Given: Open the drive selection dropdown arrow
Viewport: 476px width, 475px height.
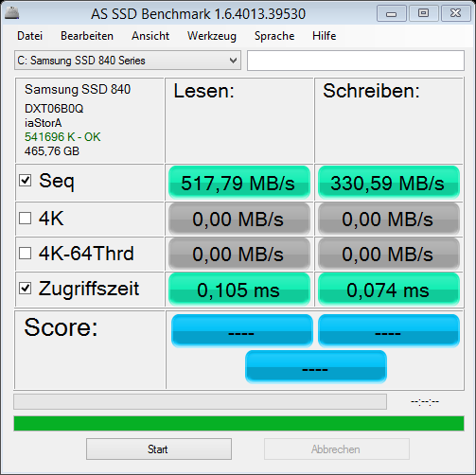Looking at the screenshot, I should tap(233, 61).
